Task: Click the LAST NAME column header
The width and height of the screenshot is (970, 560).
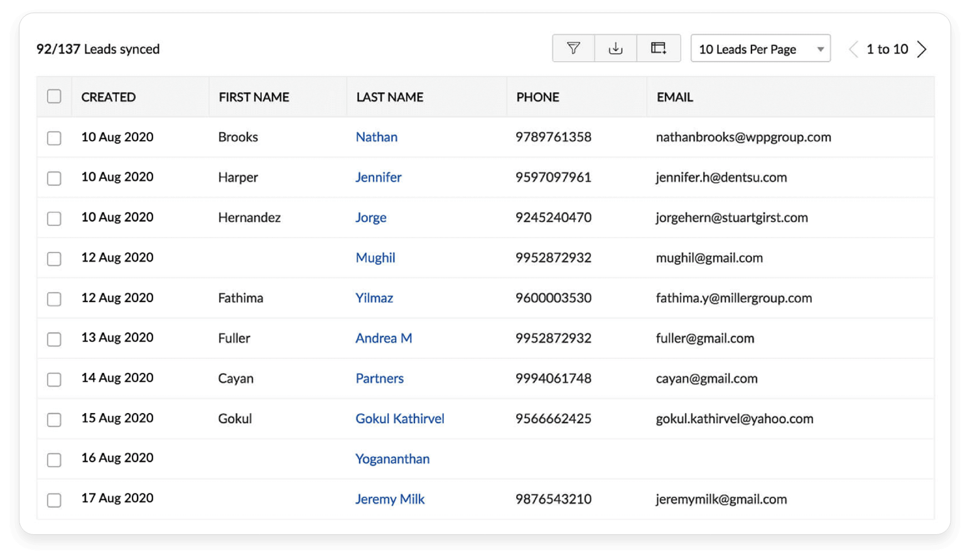Action: 390,97
